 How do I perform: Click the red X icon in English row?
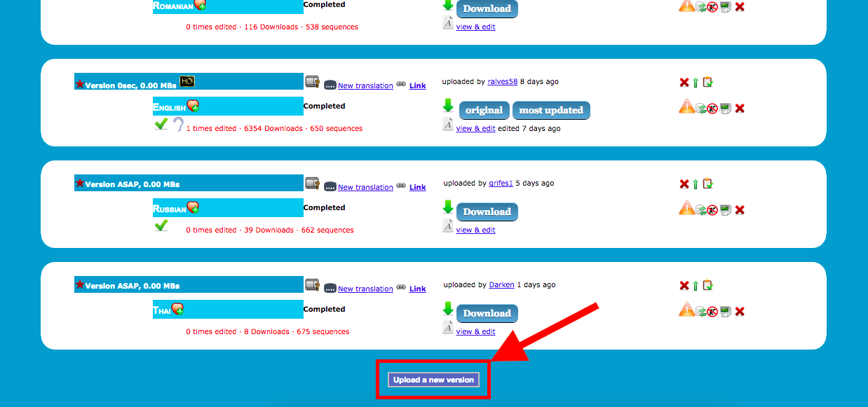(740, 108)
